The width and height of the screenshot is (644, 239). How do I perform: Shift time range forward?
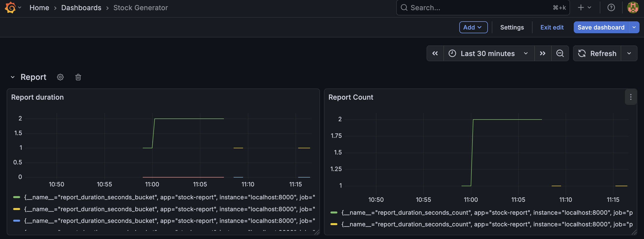[x=542, y=54]
